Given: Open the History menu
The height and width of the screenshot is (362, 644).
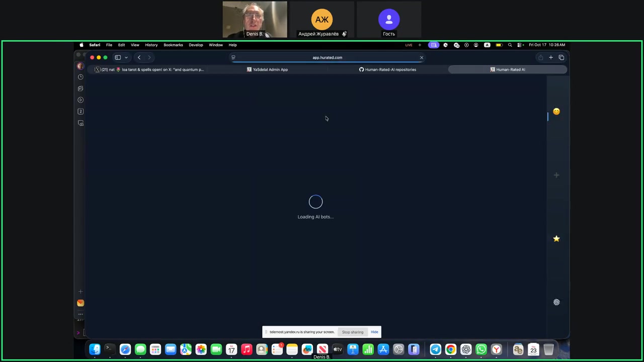Looking at the screenshot, I should (151, 45).
